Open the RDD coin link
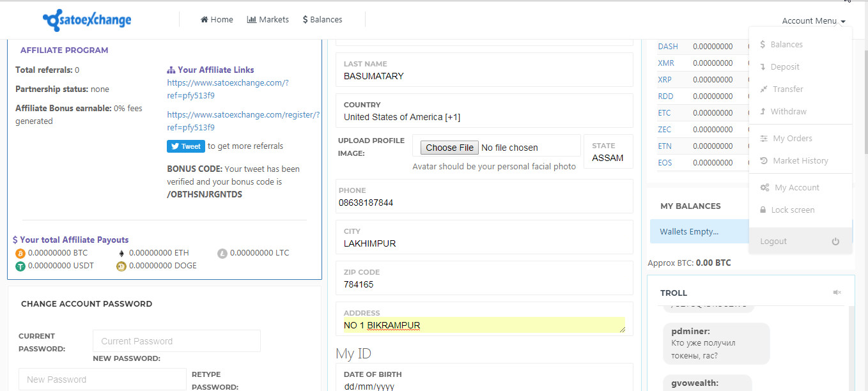Image resolution: width=868 pixels, height=391 pixels. [x=665, y=96]
